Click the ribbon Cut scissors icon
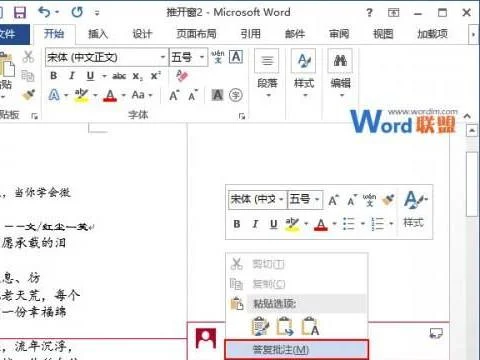 [28, 57]
